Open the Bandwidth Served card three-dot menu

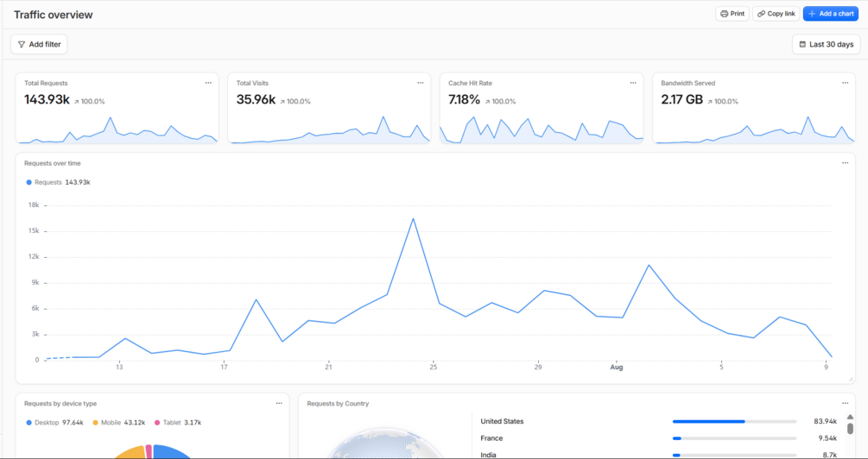pos(845,83)
